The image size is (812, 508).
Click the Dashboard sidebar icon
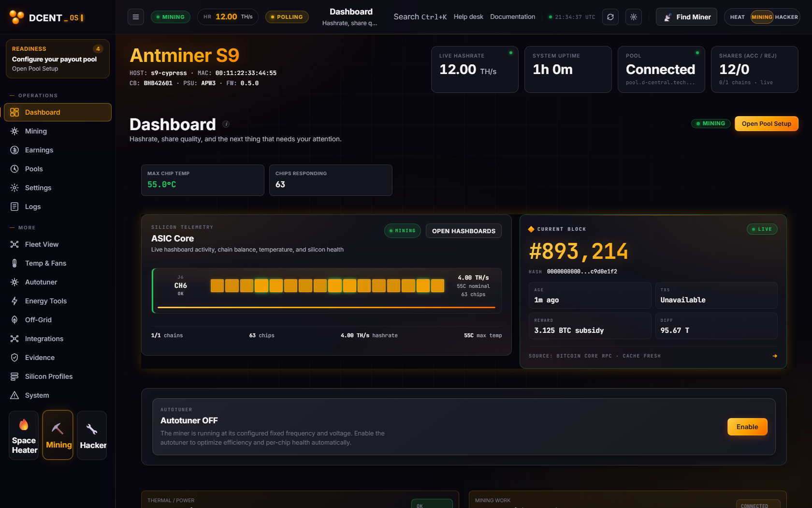tap(14, 112)
